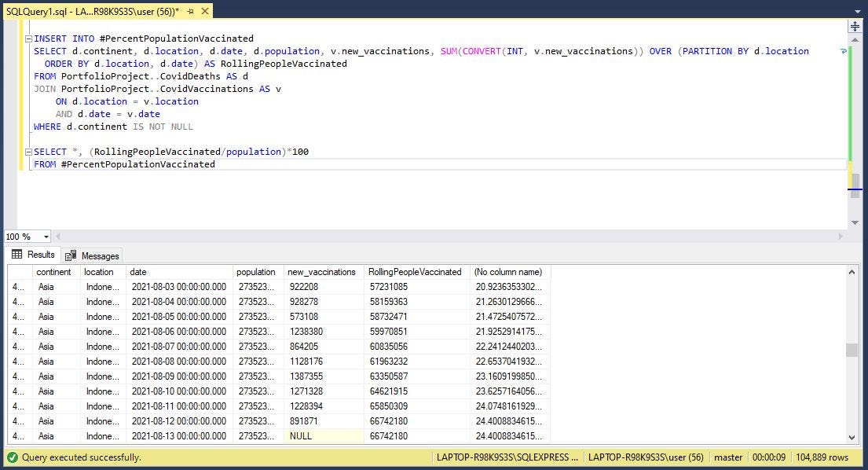Click the 24.0748161929 percentage cell
This screenshot has height=470, width=868.
point(509,406)
